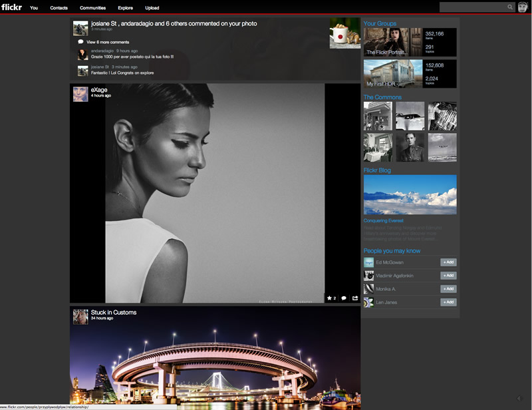532x410 pixels.
Task: Click into the search input field
Action: (x=472, y=7)
